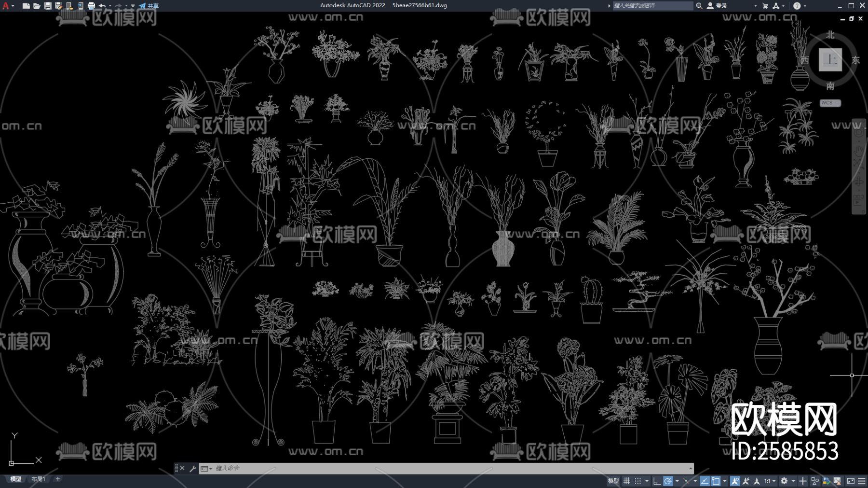Viewport: 868px width, 488px height.
Task: Open command line customize wrench
Action: coord(192,468)
